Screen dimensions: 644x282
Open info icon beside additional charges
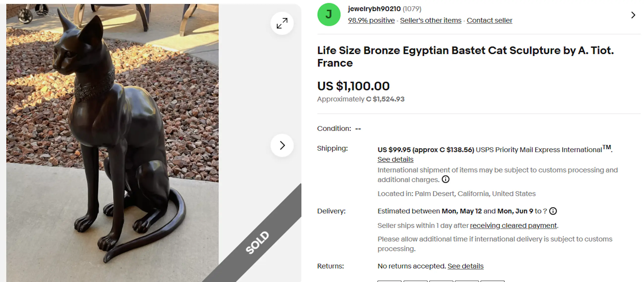[x=446, y=179]
